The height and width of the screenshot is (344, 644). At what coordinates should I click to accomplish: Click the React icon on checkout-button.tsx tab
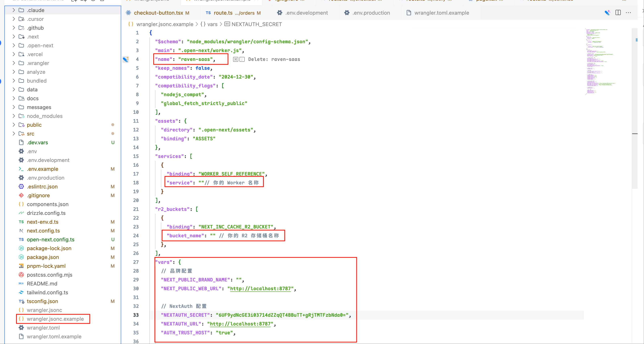click(x=128, y=13)
